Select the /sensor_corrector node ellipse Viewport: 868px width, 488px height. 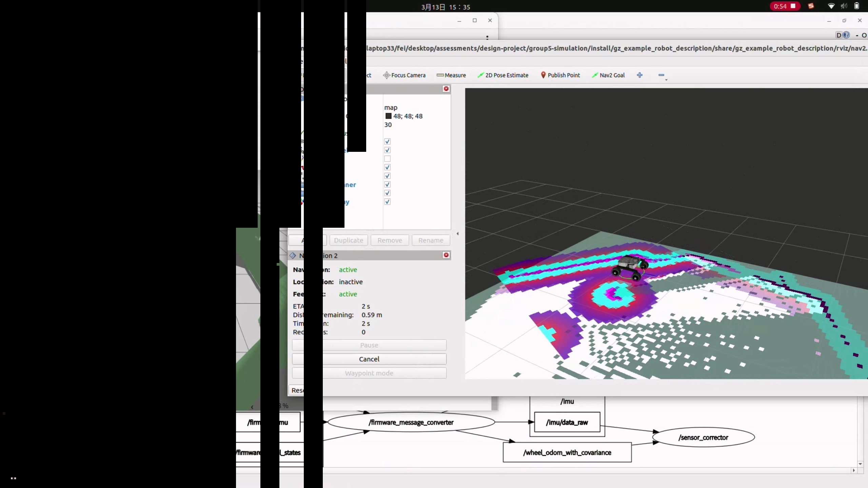pos(704,438)
